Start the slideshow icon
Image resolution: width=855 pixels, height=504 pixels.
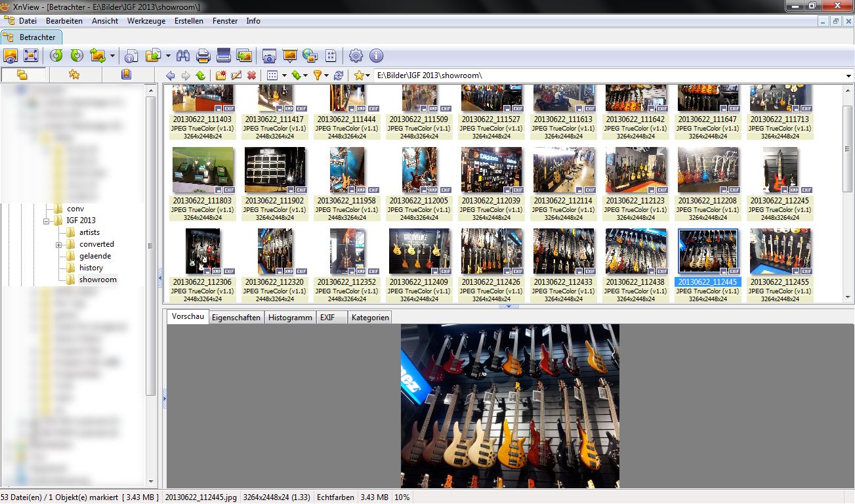[x=289, y=56]
